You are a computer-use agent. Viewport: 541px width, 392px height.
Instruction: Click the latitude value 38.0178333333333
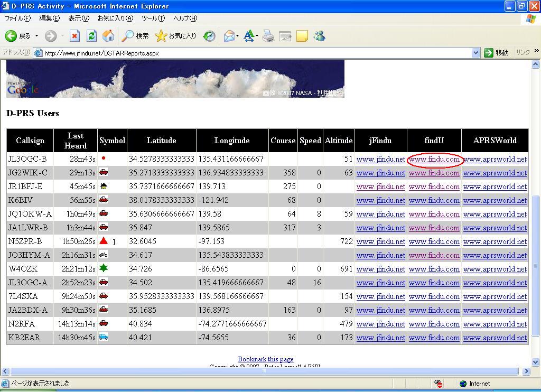coord(162,200)
